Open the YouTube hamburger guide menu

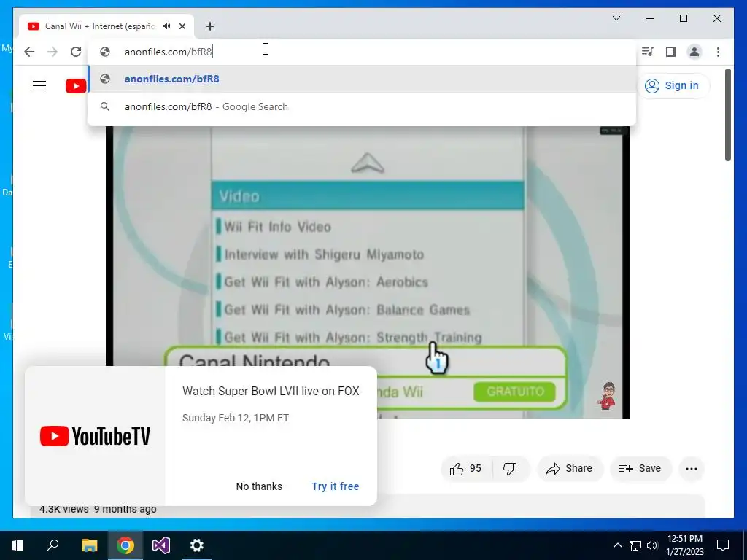coord(39,86)
